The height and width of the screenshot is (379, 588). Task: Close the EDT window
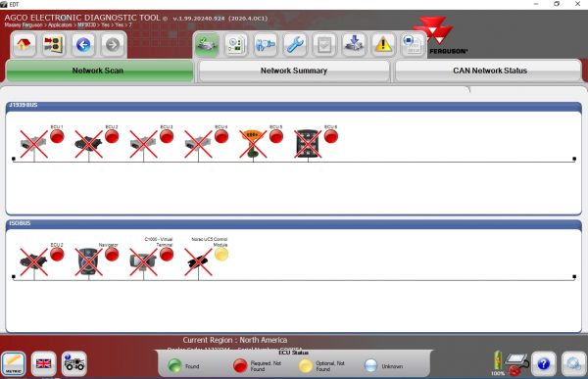[x=577, y=4]
